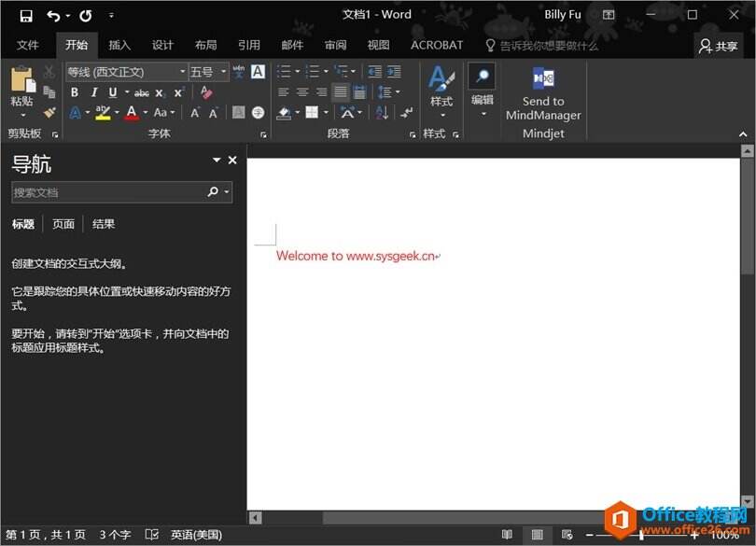Click the zoom slider handle
Screen dimensions: 756x546
tap(641, 535)
